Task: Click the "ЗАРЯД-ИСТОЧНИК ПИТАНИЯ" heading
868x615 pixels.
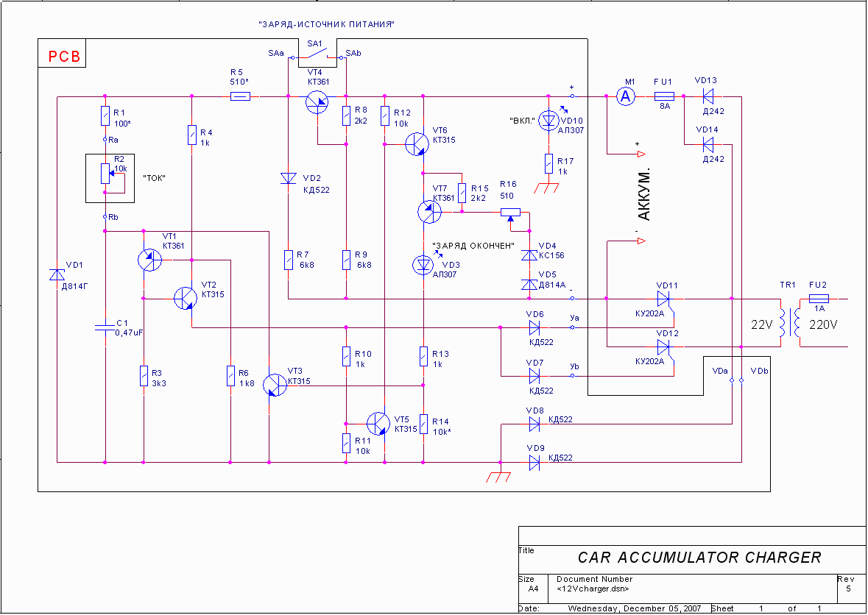Action: [x=327, y=25]
